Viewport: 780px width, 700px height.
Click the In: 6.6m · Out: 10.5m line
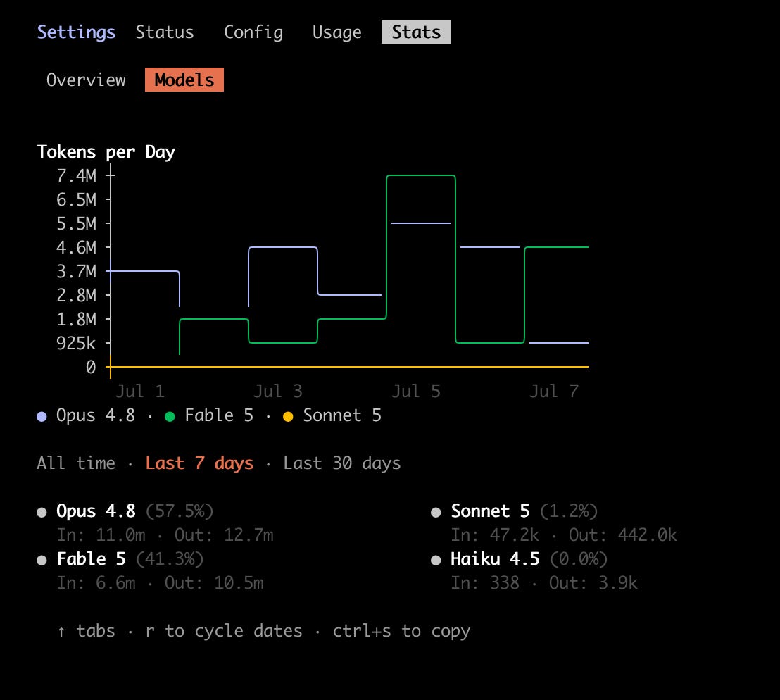(160, 582)
